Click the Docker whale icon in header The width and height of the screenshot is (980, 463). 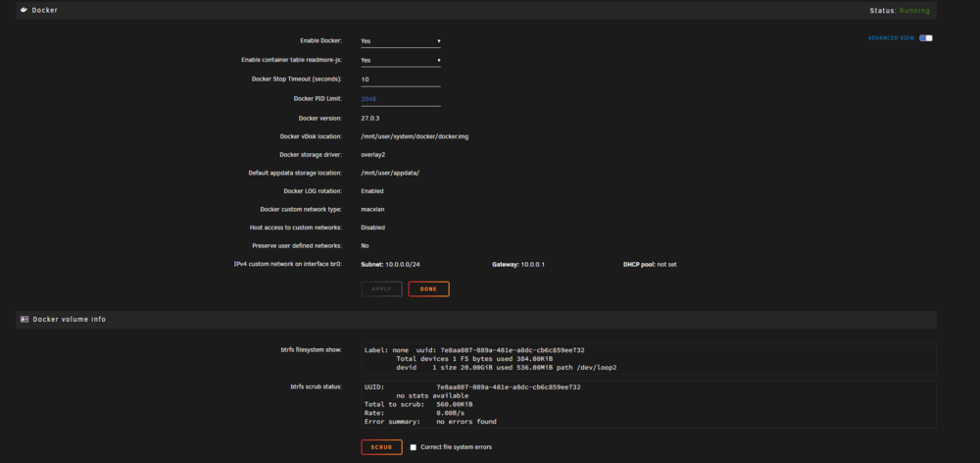[x=24, y=10]
